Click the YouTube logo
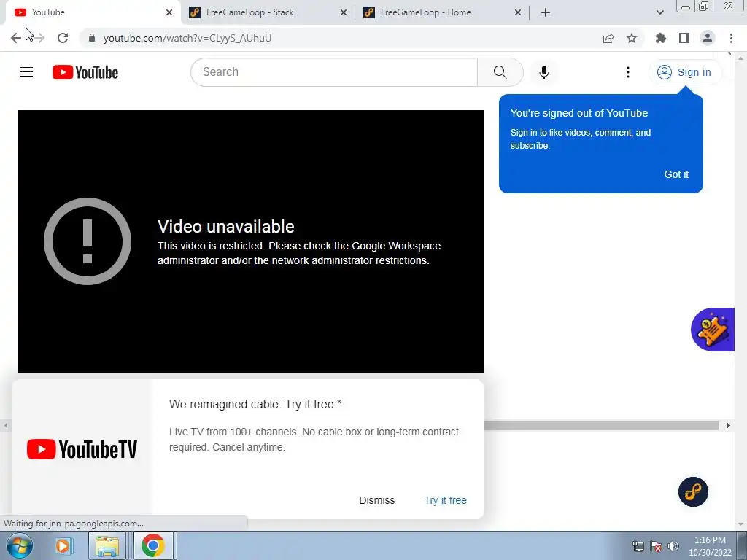The image size is (747, 560). point(85,72)
